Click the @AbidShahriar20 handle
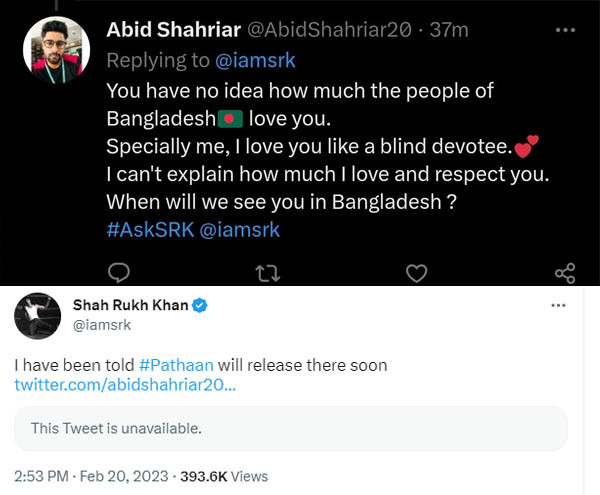Image resolution: width=600 pixels, height=495 pixels. click(x=326, y=31)
